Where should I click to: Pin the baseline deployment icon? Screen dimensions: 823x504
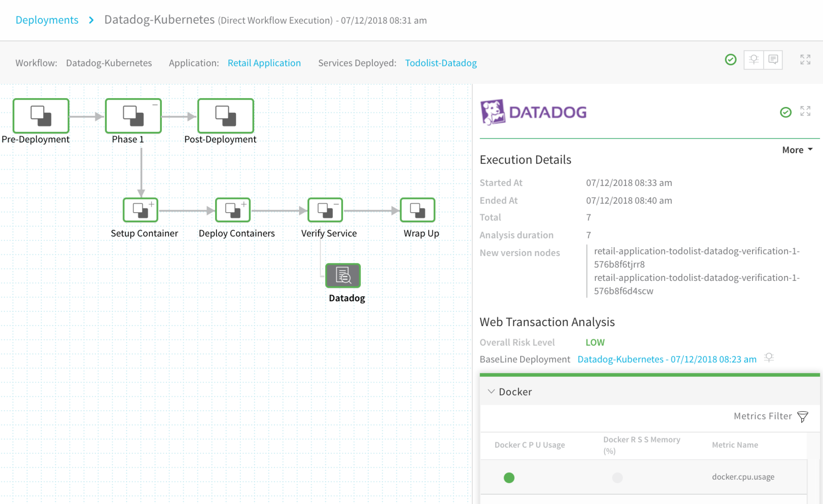769,358
